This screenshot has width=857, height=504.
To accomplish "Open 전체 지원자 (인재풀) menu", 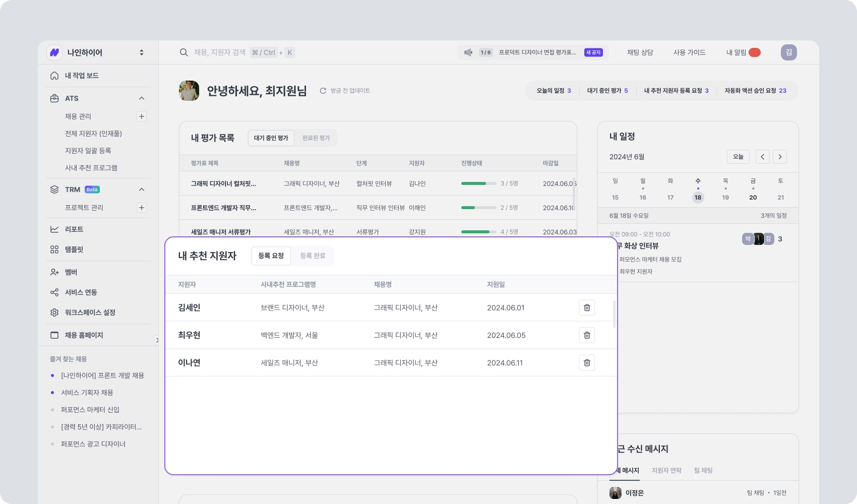I will click(93, 134).
